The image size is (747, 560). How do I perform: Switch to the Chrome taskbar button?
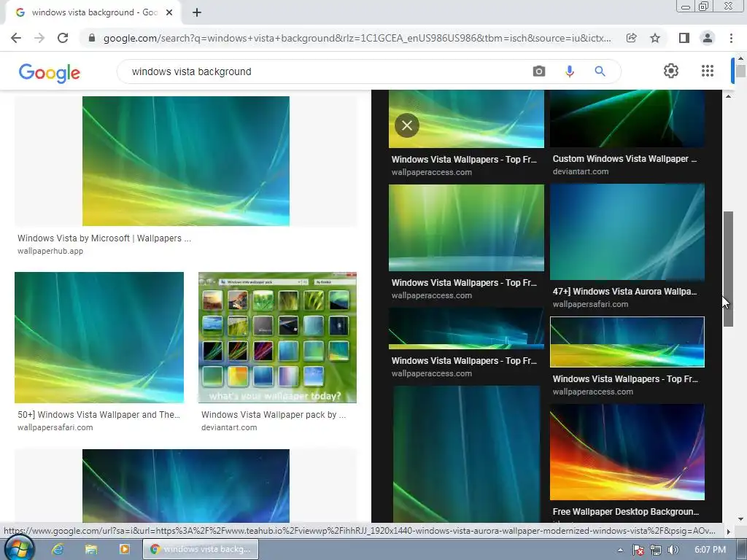[201, 549]
